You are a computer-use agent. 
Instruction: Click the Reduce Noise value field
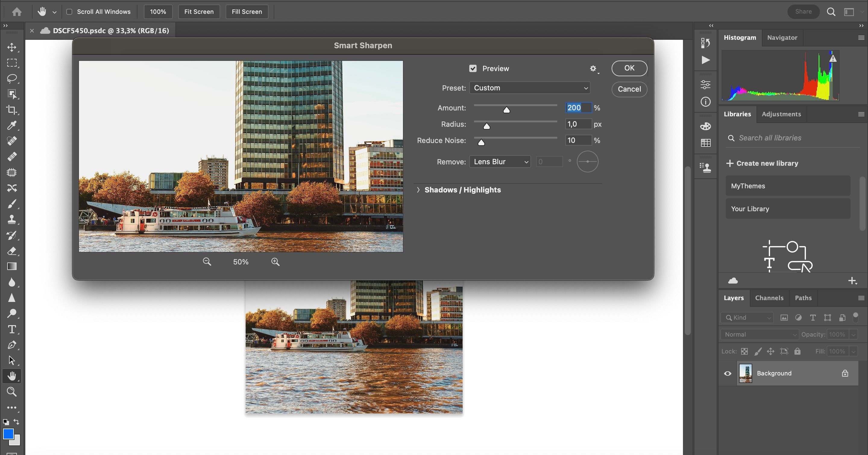point(577,140)
